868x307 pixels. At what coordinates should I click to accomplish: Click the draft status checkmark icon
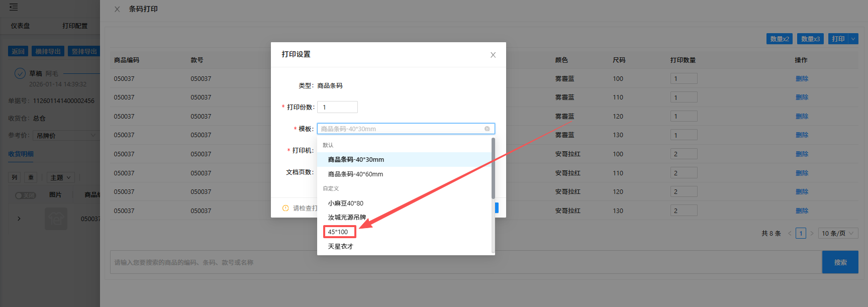(x=20, y=74)
